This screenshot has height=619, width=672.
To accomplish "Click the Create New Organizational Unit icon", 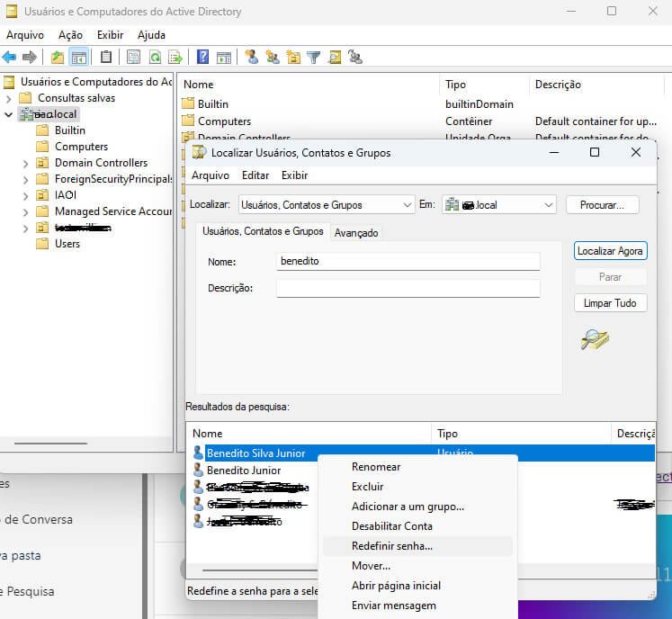I will pos(293,57).
